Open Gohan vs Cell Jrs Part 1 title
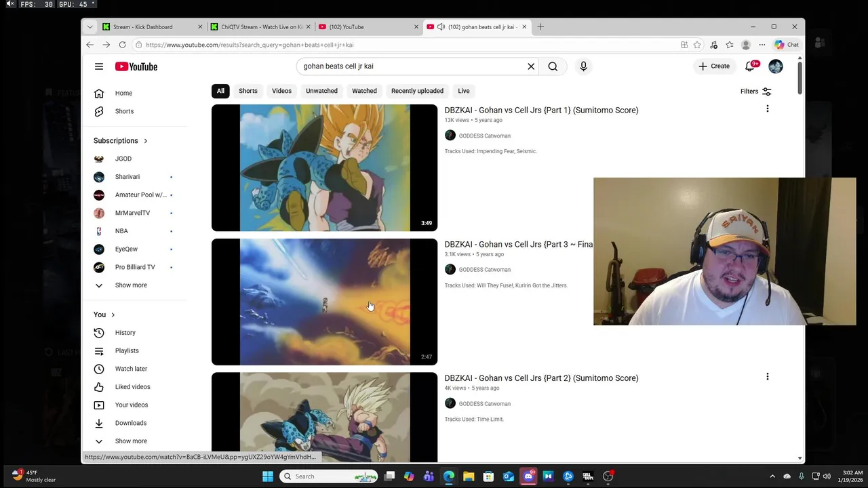 [x=541, y=110]
